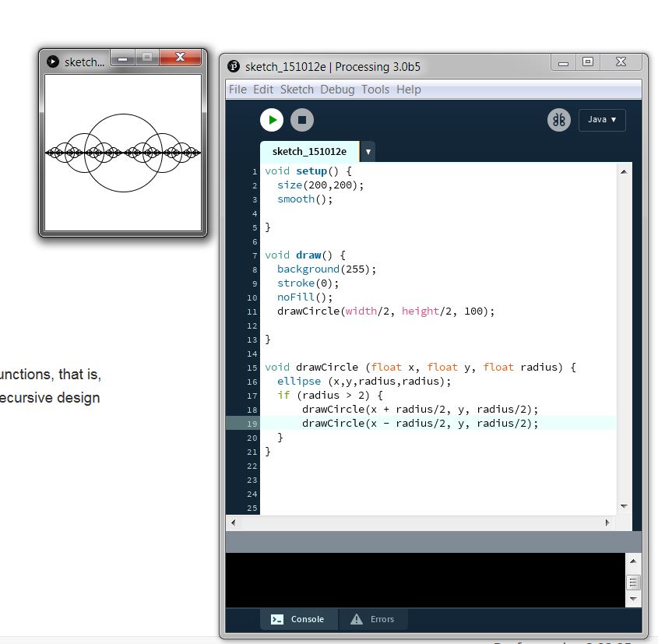The height and width of the screenshot is (644, 658).
Task: Open the File menu
Action: tap(238, 90)
